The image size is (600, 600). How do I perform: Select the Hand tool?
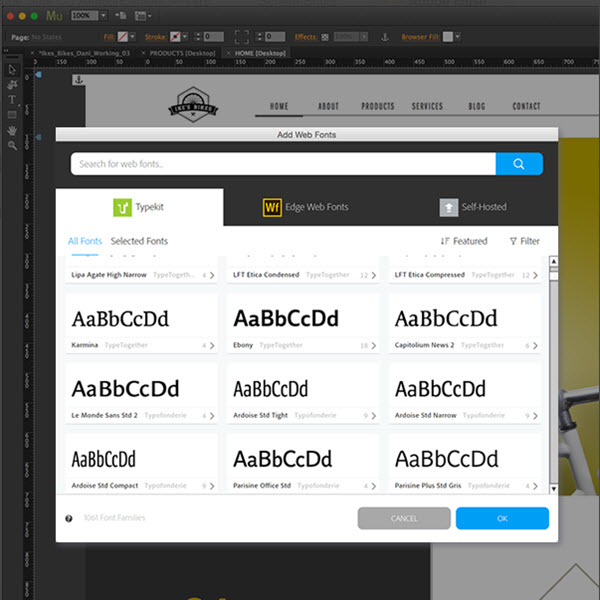[12, 130]
